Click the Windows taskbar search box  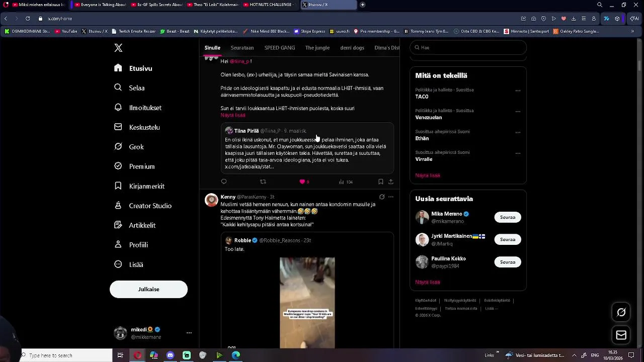click(66, 355)
